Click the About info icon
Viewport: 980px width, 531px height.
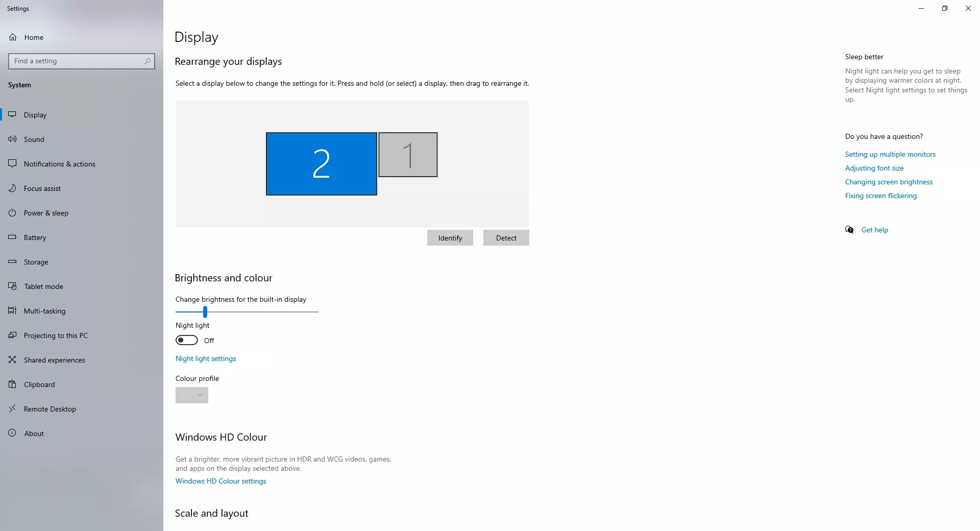(x=12, y=433)
